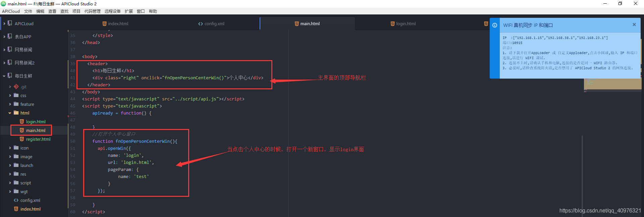Viewport: 644px width, 217px height.
Task: Select main.html in the file tree
Action: click(x=36, y=130)
